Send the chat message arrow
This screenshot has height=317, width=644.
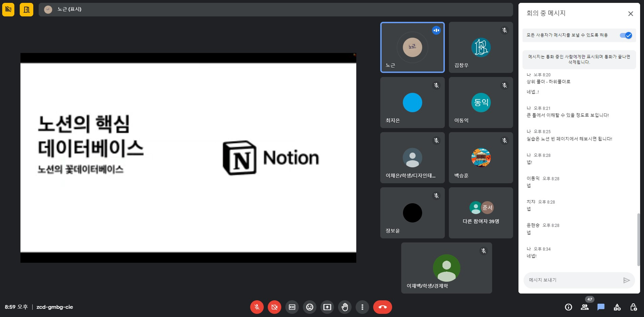click(626, 280)
